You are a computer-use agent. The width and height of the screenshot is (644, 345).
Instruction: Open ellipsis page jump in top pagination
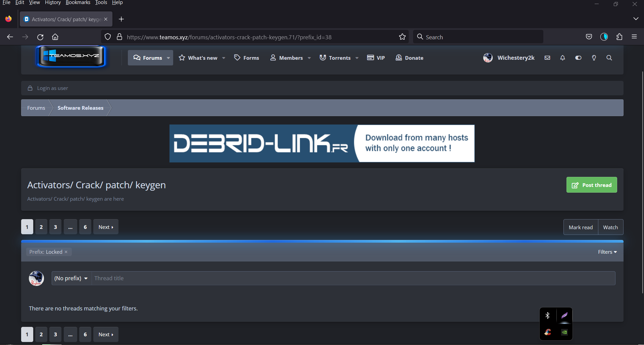pos(70,227)
